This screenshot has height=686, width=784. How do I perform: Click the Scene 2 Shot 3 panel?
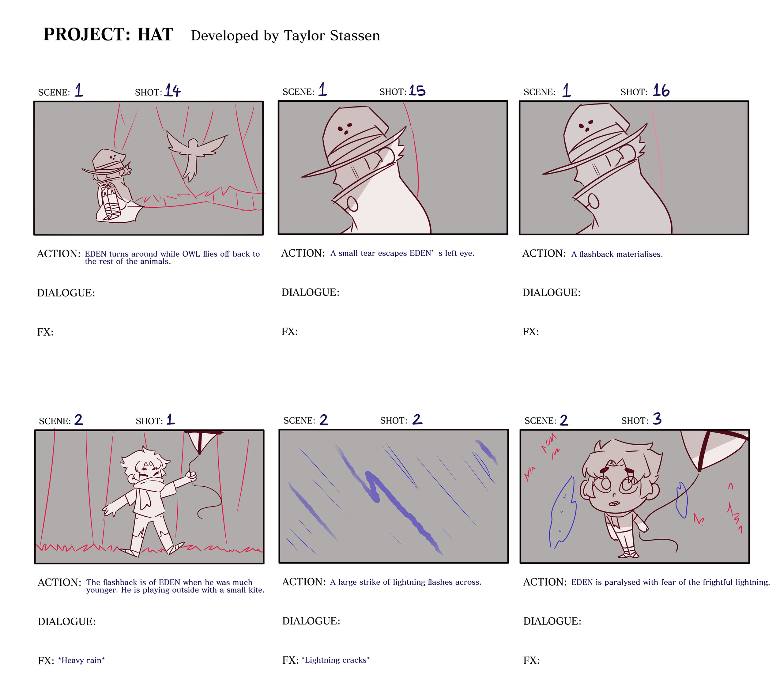pyautogui.click(x=635, y=496)
